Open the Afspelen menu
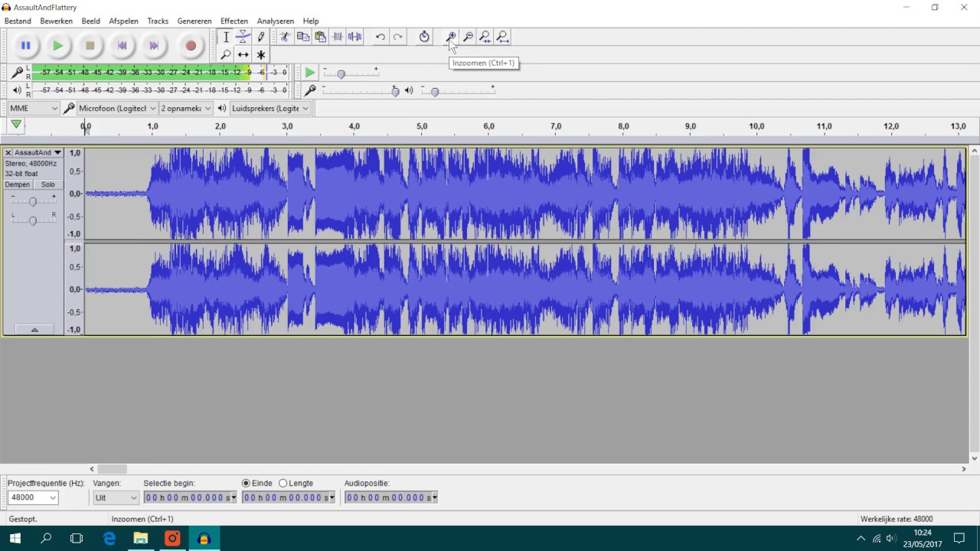The height and width of the screenshot is (551, 980). pyautogui.click(x=124, y=21)
